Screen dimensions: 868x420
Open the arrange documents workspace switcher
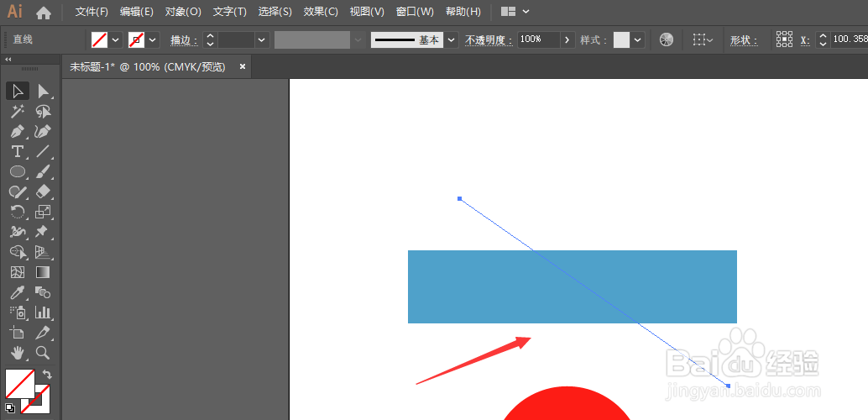(515, 12)
